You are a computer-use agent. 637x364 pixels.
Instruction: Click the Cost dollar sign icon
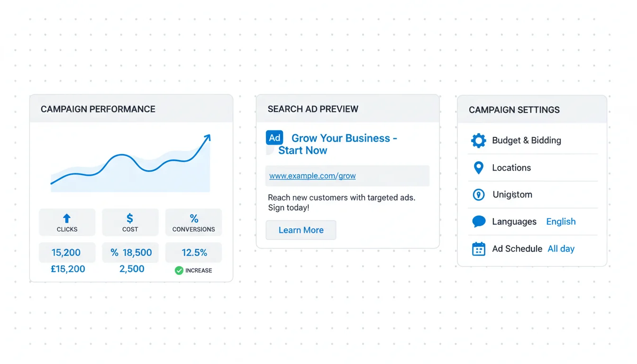[x=130, y=218]
